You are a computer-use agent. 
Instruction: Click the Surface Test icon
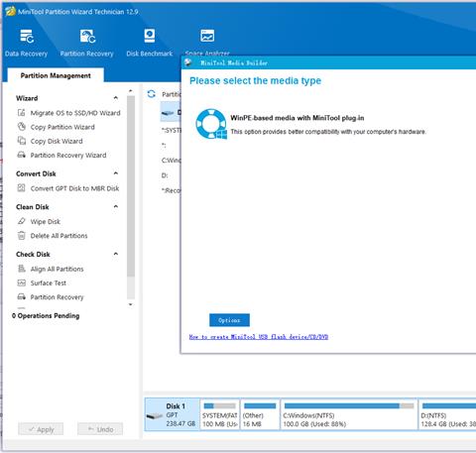[x=21, y=283]
